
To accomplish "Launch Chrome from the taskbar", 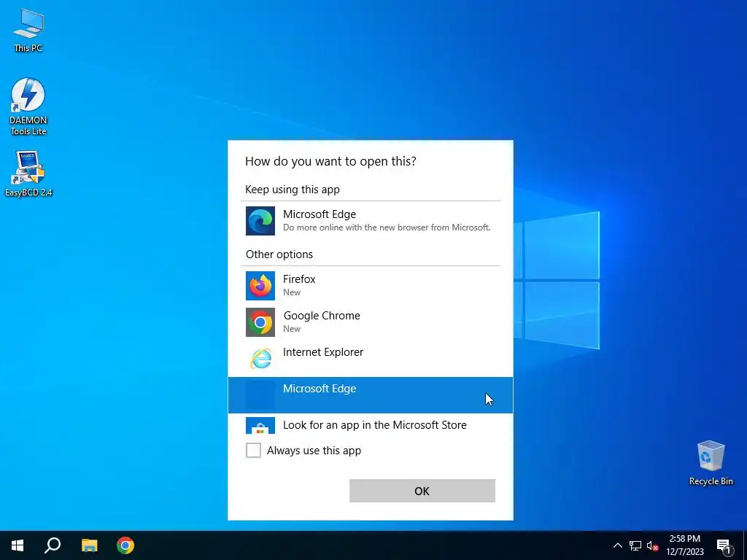I will pos(125,545).
